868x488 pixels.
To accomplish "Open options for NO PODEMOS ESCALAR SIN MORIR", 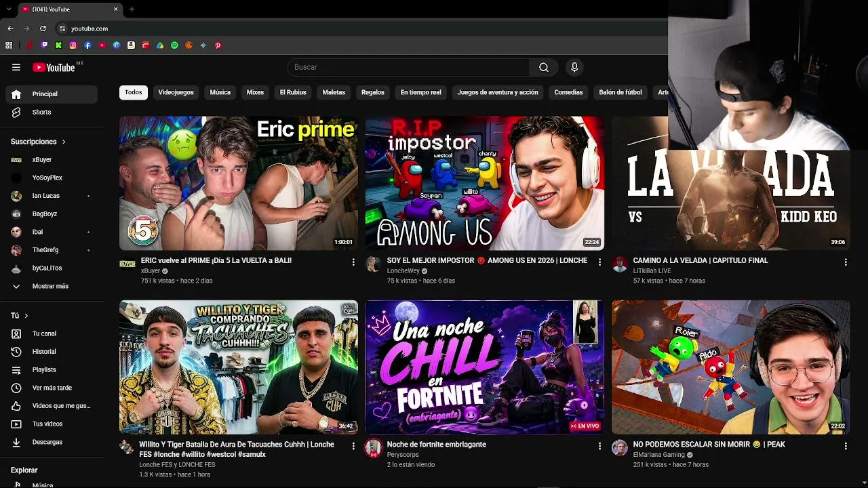I will tap(846, 446).
